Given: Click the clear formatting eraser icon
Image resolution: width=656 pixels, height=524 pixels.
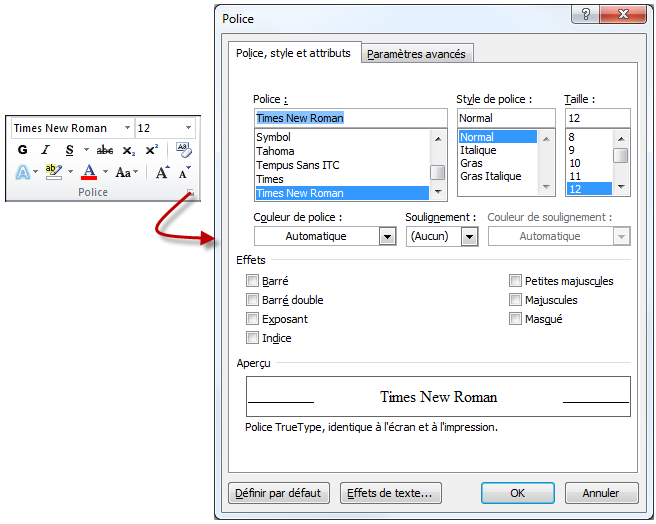Looking at the screenshot, I should 183,149.
